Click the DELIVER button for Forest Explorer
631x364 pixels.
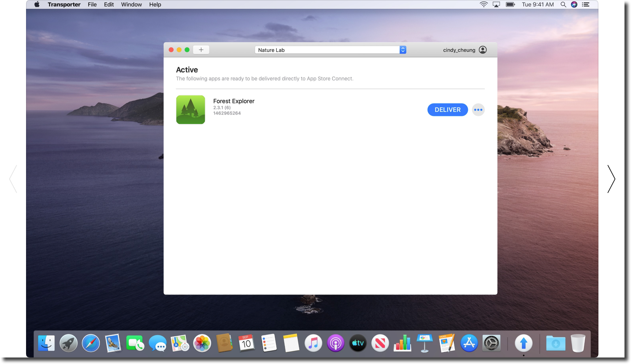tap(447, 110)
